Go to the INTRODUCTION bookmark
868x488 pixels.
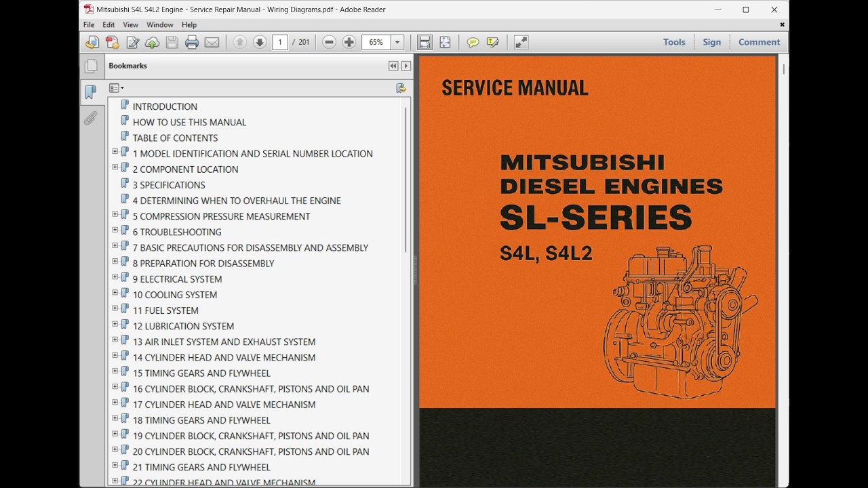(165, 106)
